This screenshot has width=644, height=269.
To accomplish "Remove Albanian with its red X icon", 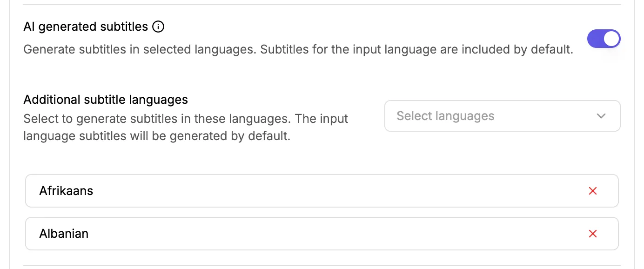I will pyautogui.click(x=593, y=234).
